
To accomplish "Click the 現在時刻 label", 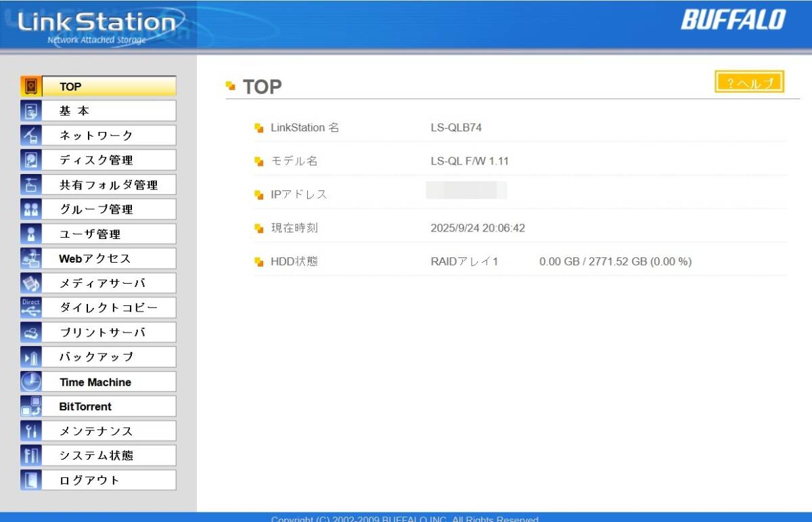I will click(294, 228).
